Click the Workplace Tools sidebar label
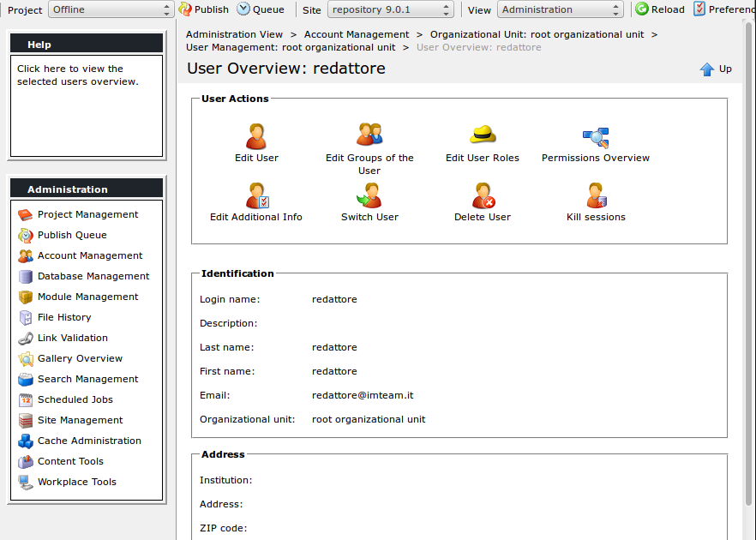The image size is (756, 540). click(77, 482)
